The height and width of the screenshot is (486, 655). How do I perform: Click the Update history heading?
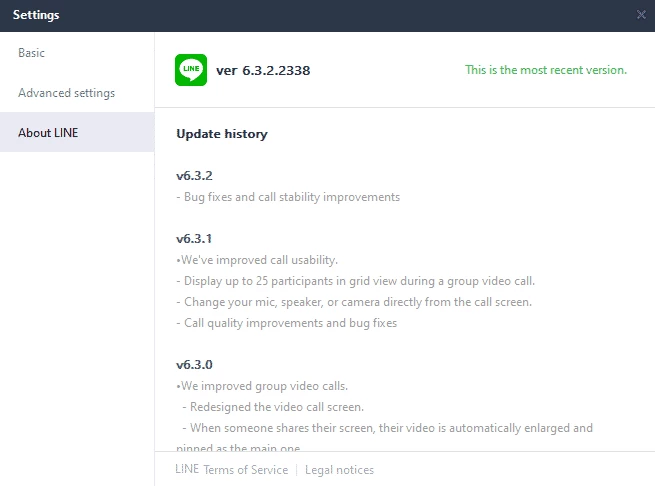click(221, 134)
